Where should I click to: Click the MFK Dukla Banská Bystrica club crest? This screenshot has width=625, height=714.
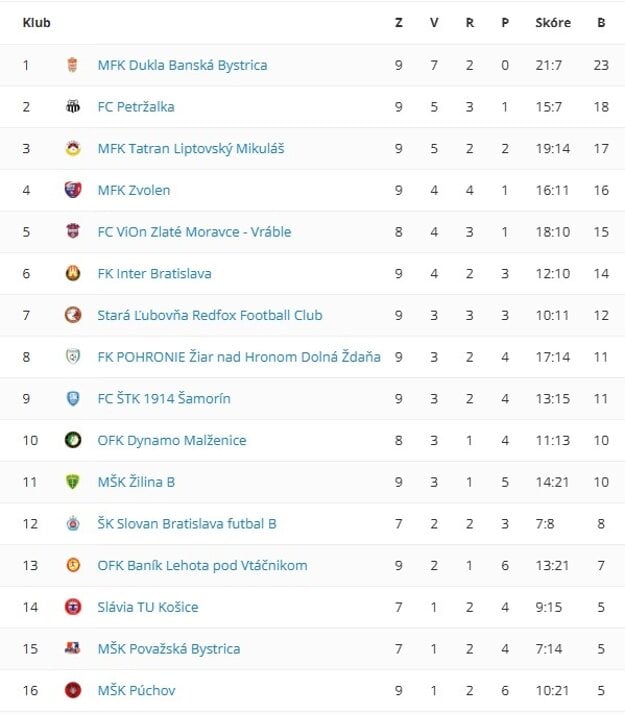(x=72, y=65)
